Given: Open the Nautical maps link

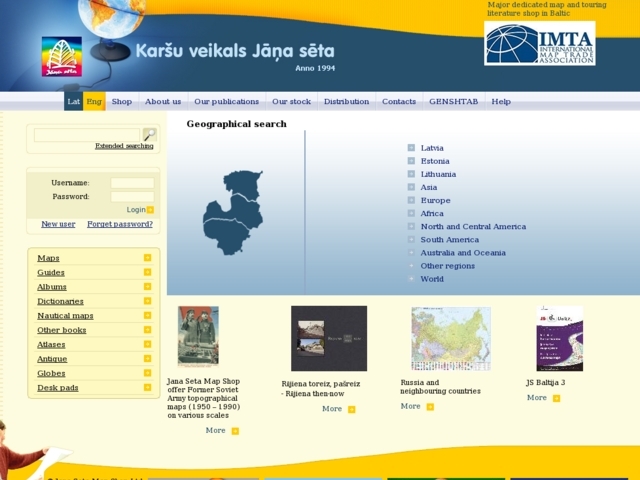Looking at the screenshot, I should tap(65, 316).
